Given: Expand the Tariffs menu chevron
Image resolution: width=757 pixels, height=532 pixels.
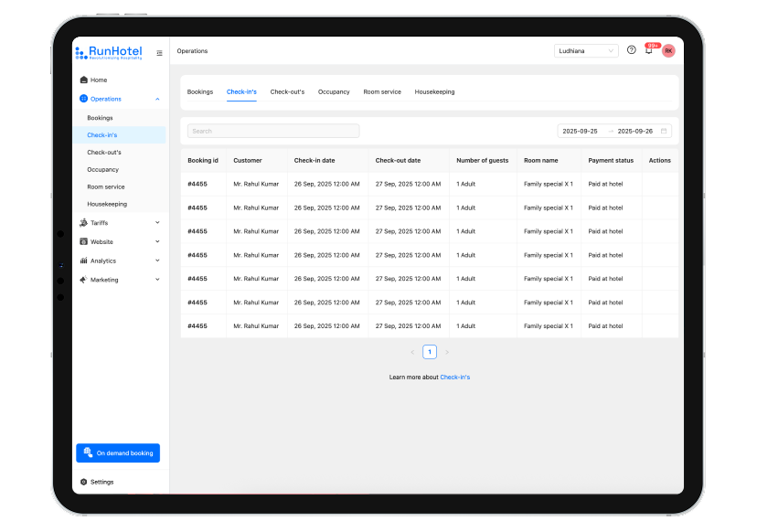Looking at the screenshot, I should pyautogui.click(x=157, y=222).
